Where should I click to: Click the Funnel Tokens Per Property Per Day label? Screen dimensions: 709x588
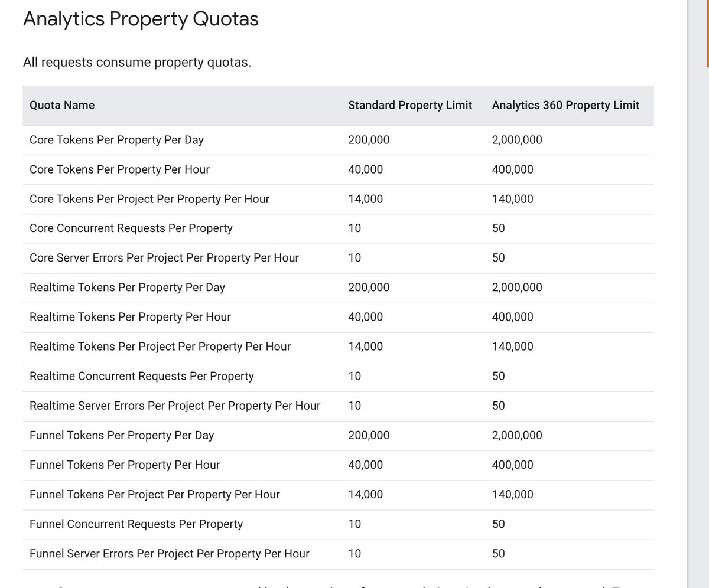click(x=121, y=435)
